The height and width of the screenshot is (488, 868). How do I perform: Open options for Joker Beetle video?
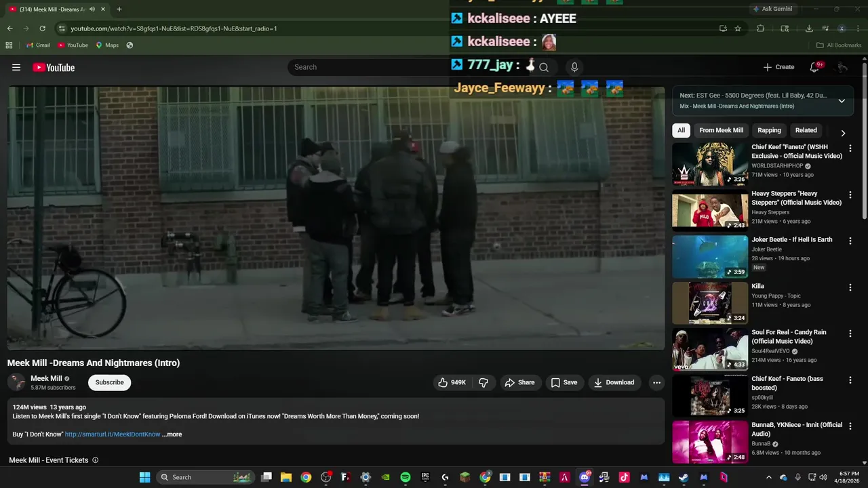[850, 241]
